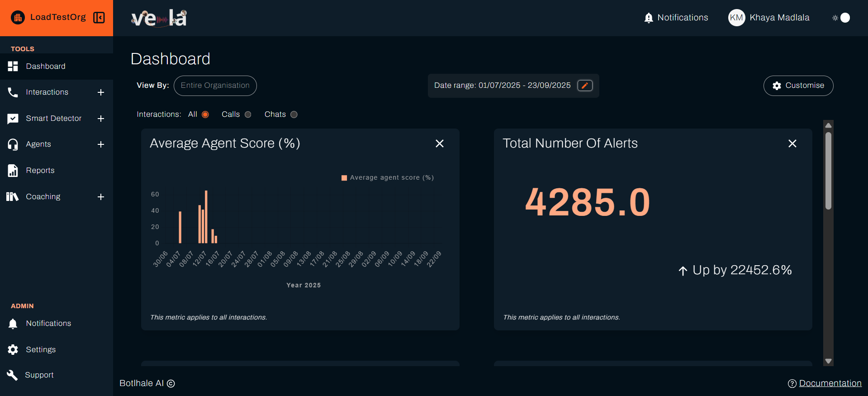This screenshot has width=868, height=396.
Task: Close the Total Number Of Alerts widget
Action: point(792,143)
